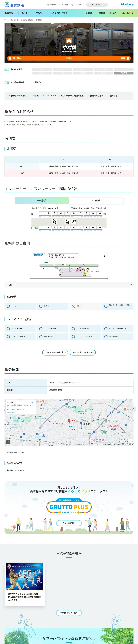The image size is (138, 644).
Task: Open 拡大地図を表示 on the map
Action: coord(11,412)
